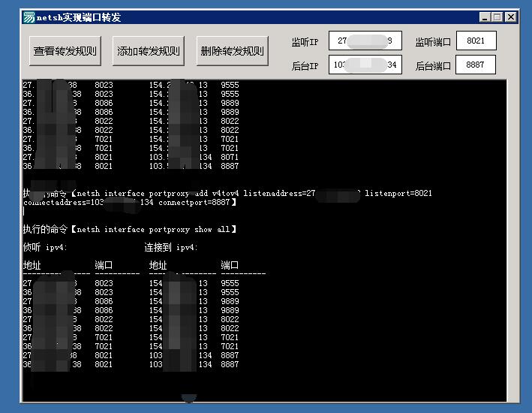Click the 'listenport=8021' text in the console

tap(398, 193)
